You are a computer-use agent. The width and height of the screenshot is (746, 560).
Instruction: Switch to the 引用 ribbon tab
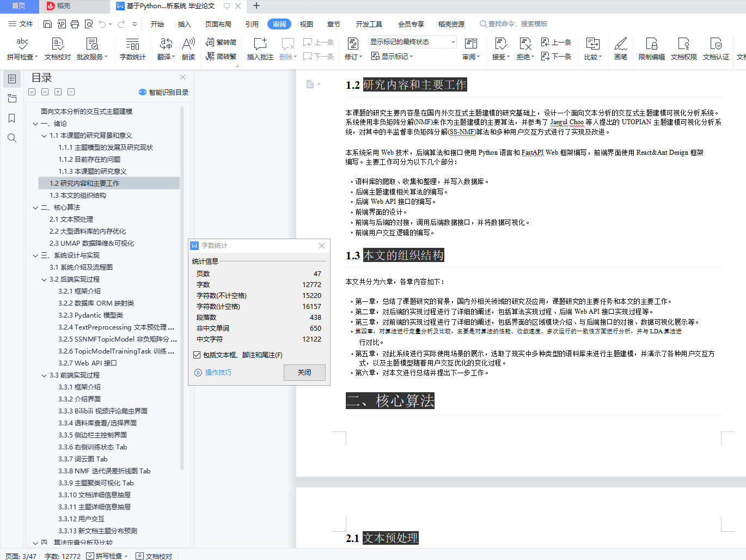pyautogui.click(x=252, y=24)
